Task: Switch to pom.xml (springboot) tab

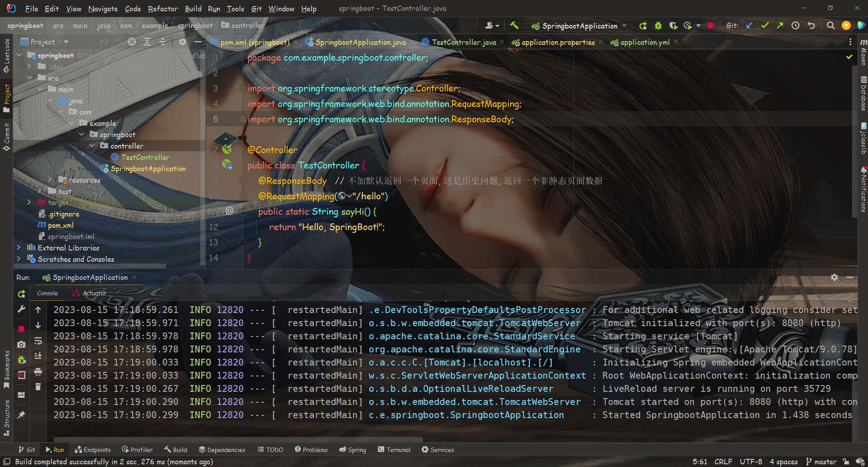Action: [255, 42]
